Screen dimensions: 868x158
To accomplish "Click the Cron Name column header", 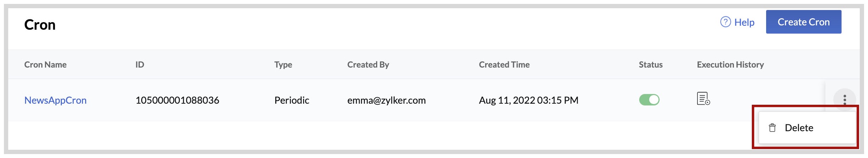I will (45, 65).
